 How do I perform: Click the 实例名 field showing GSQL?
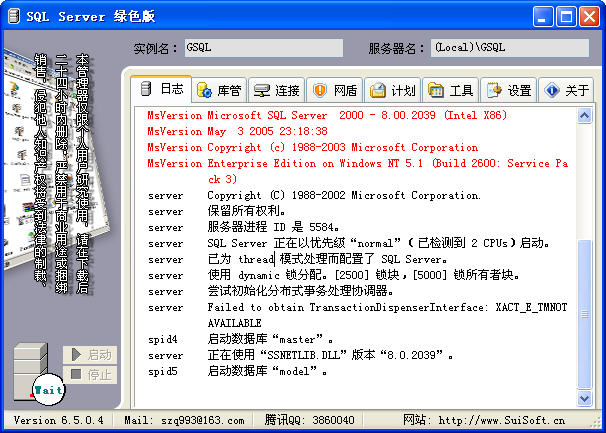[263, 48]
